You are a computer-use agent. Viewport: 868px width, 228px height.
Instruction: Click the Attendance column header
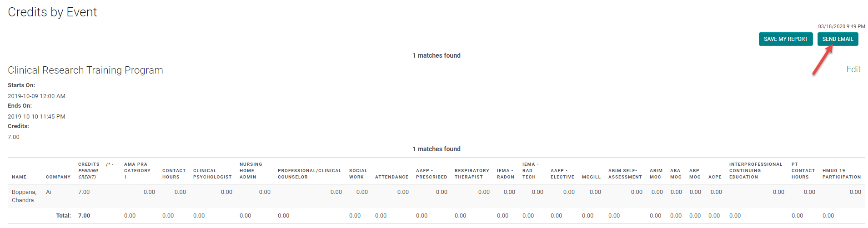pyautogui.click(x=391, y=177)
